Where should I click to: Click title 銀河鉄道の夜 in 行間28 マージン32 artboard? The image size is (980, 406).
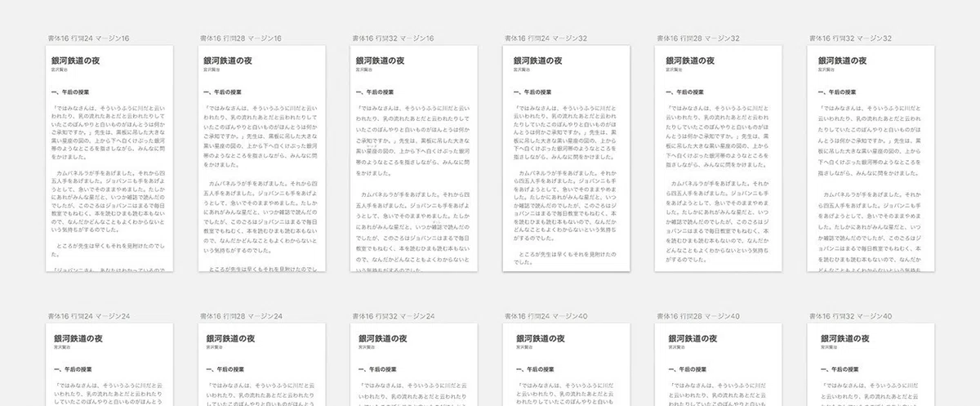click(690, 60)
